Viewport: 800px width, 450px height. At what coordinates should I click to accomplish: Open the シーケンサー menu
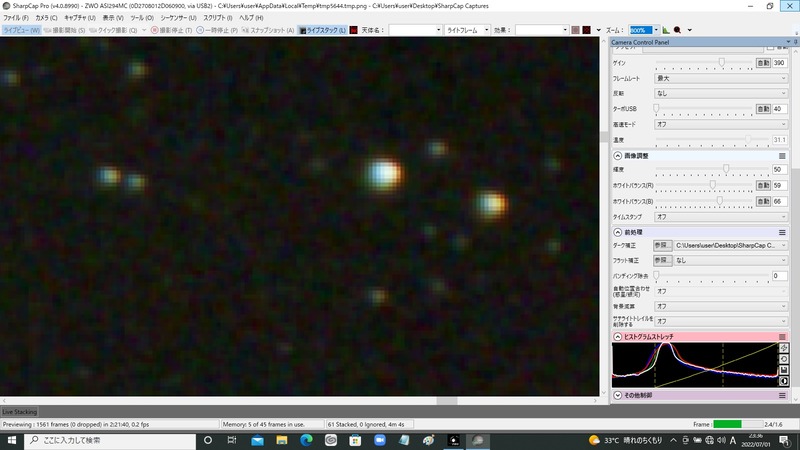(178, 18)
